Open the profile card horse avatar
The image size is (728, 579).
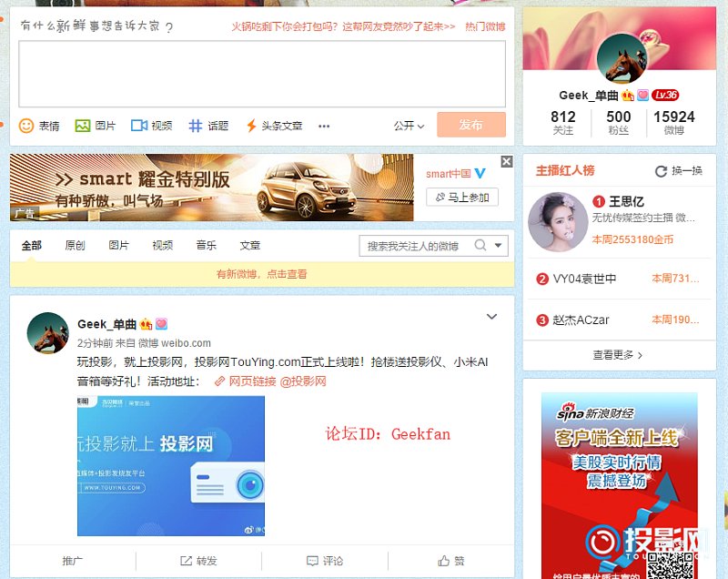622,59
